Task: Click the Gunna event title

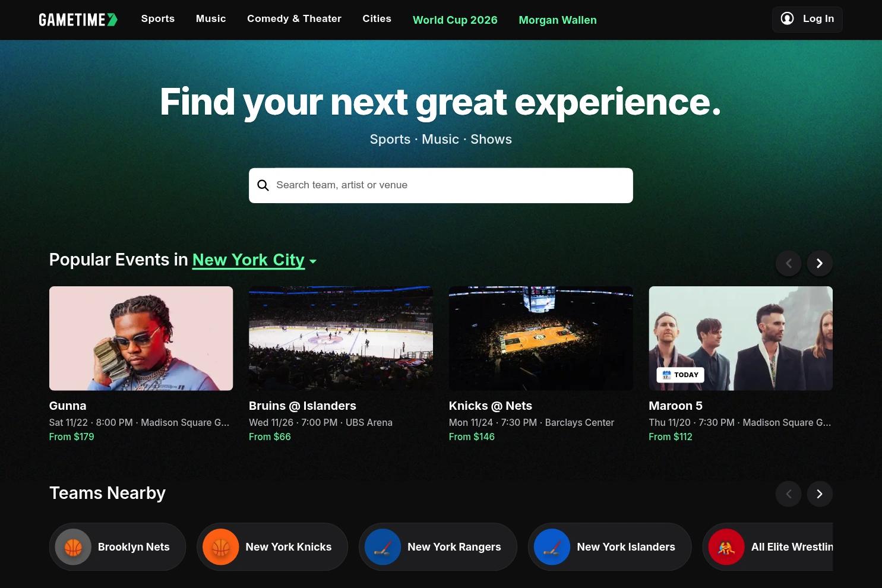Action: (68, 406)
